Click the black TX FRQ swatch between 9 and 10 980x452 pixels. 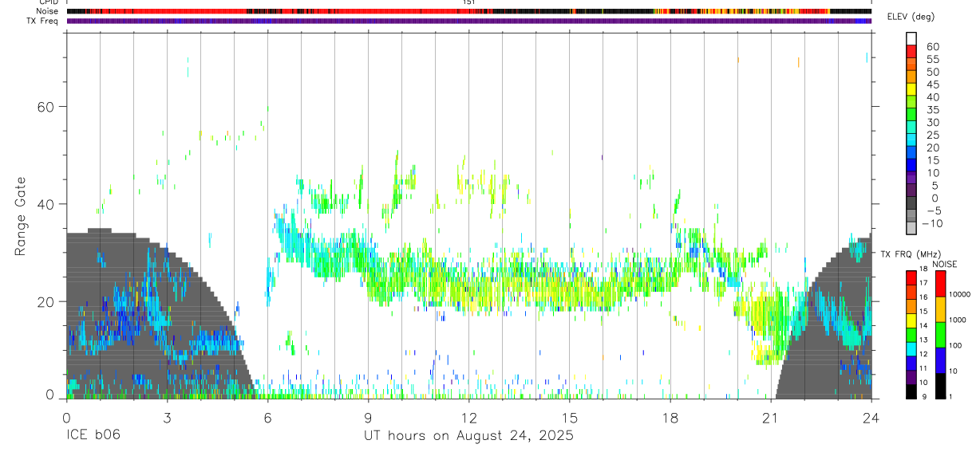911,390
